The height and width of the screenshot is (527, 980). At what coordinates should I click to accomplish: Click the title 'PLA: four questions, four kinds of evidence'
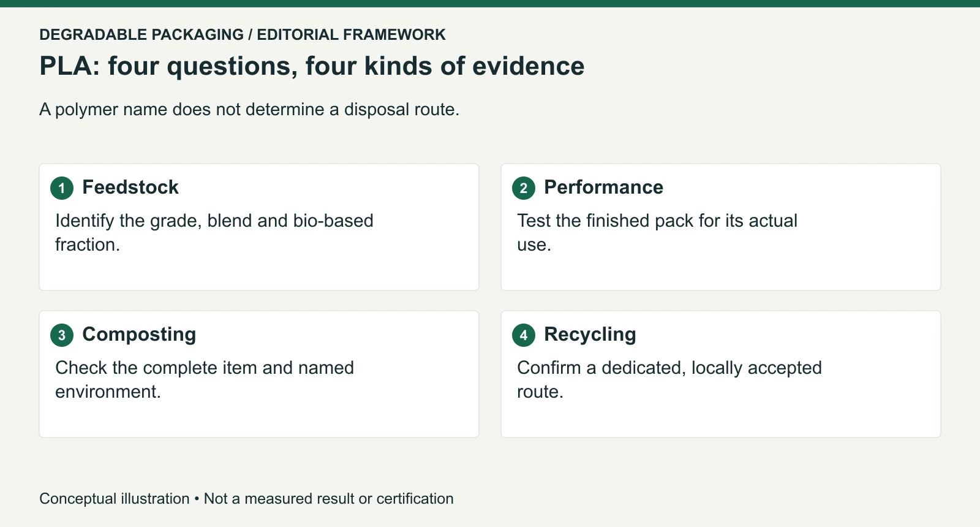(x=312, y=66)
